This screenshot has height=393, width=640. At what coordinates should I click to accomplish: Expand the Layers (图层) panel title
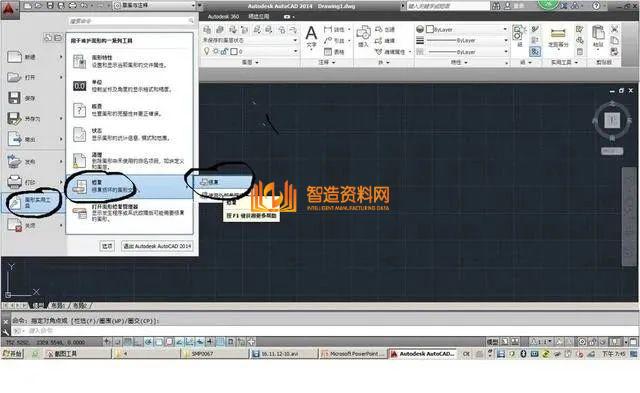(x=250, y=62)
